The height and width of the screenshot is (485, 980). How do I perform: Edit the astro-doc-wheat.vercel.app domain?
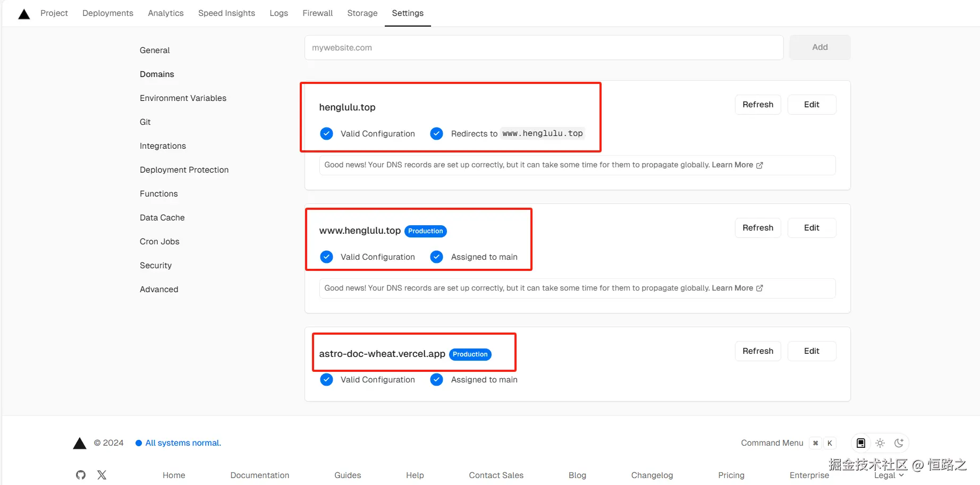click(812, 351)
